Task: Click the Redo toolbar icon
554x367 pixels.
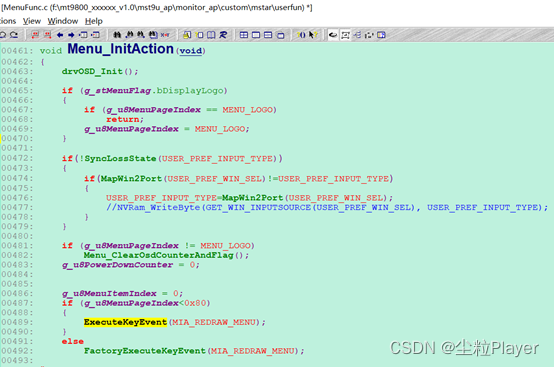Action: 14,35
